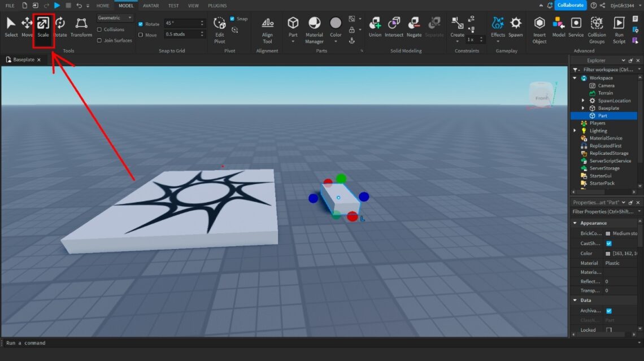Open the PLUGINS ribbon tab
Viewport: 644px width, 361px height.
[217, 6]
